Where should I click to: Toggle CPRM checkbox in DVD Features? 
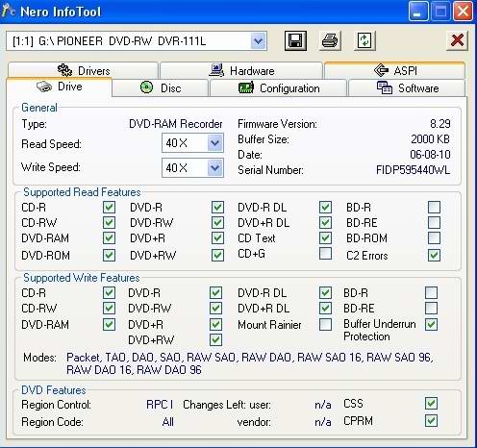(x=431, y=421)
